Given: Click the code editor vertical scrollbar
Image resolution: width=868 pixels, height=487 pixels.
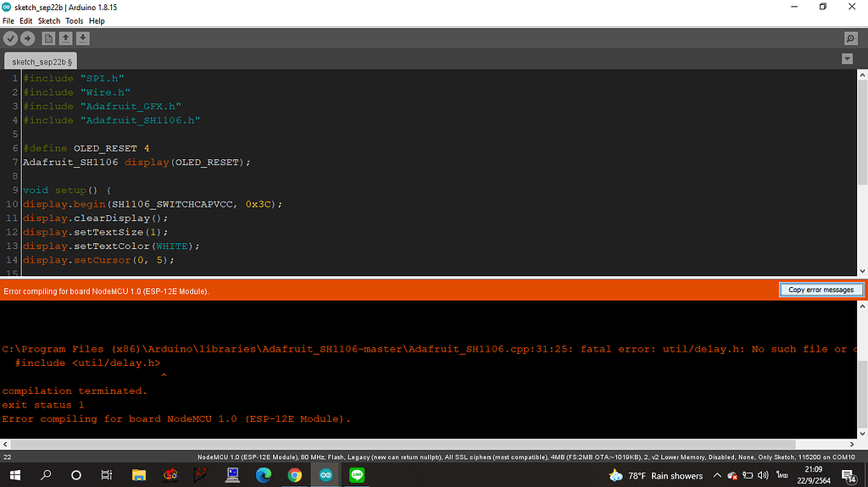Looking at the screenshot, I should click(x=862, y=136).
